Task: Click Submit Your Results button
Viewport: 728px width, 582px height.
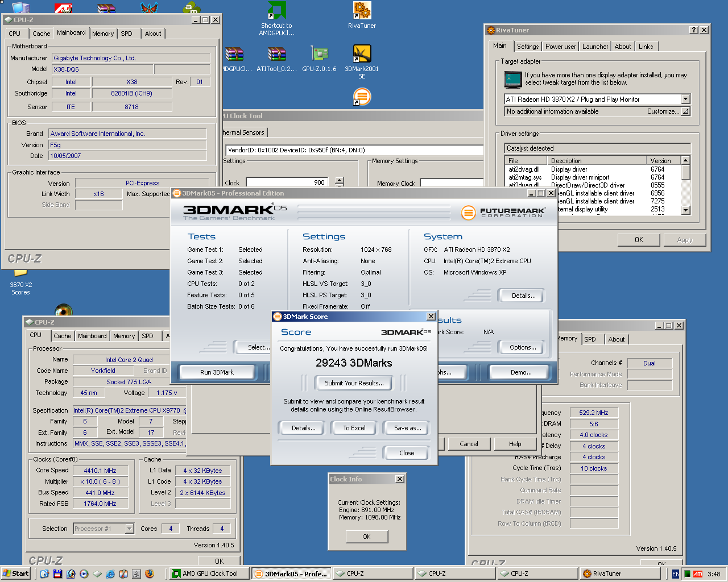Action: pos(354,383)
